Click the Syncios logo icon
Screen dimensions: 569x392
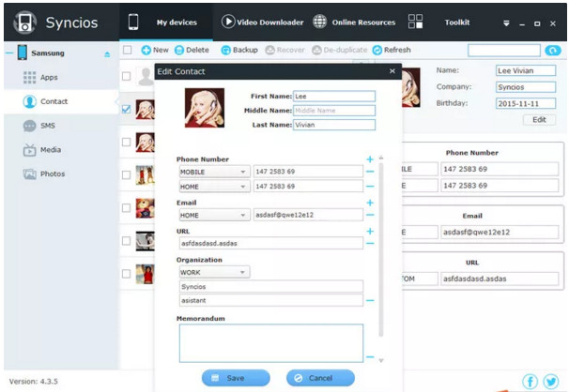point(24,23)
